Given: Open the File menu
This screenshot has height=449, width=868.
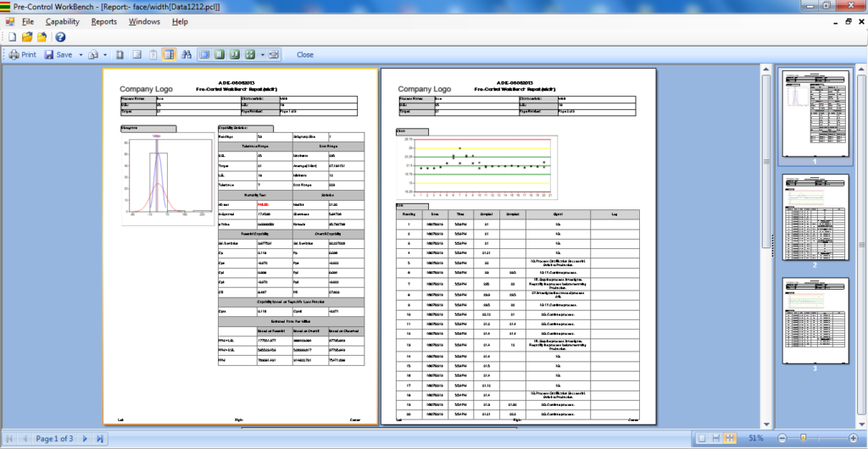Looking at the screenshot, I should point(28,21).
